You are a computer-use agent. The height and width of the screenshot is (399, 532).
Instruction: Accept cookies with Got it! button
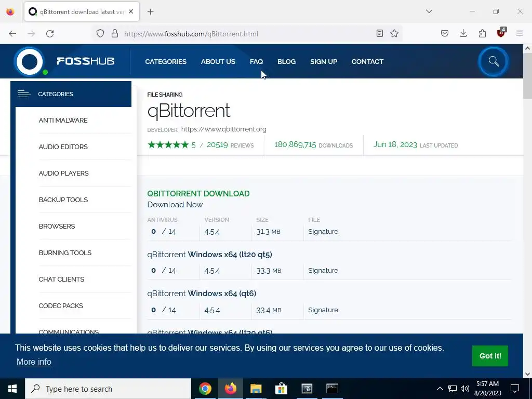[x=490, y=356]
